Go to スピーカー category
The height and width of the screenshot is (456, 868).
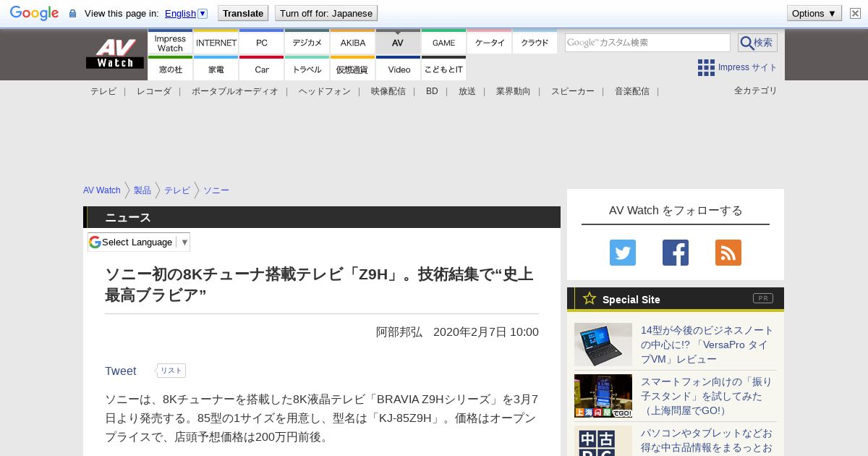(573, 91)
